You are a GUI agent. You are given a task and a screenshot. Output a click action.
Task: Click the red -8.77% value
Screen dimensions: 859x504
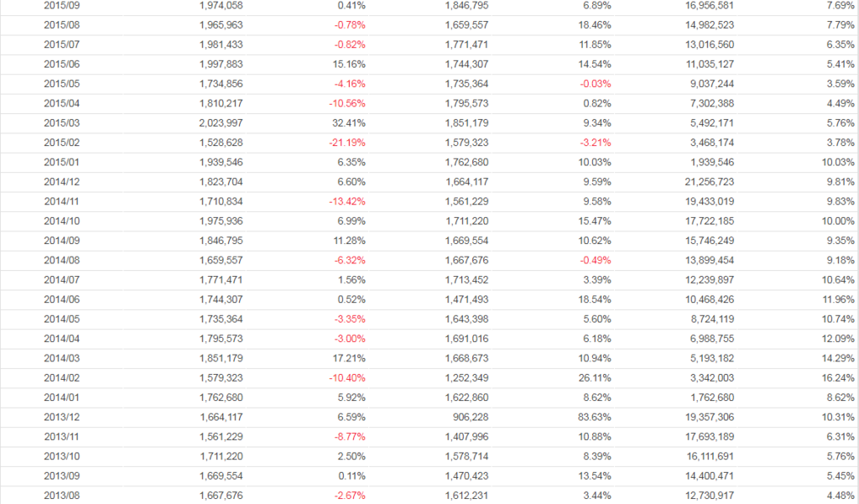pyautogui.click(x=349, y=436)
